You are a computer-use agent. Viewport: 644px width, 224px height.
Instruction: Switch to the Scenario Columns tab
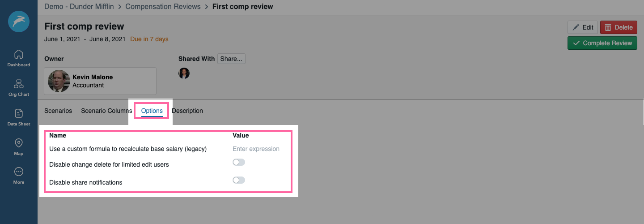[106, 111]
